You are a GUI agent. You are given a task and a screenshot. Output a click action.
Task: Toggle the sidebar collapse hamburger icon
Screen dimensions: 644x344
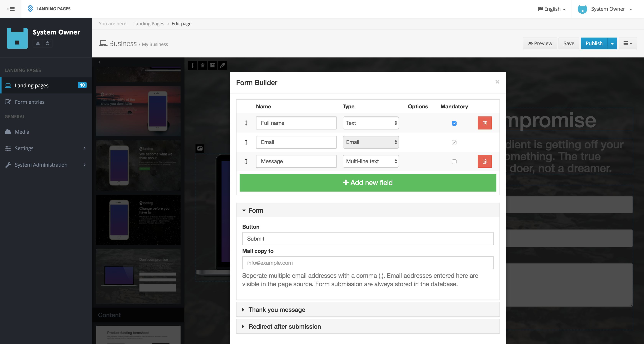[11, 9]
